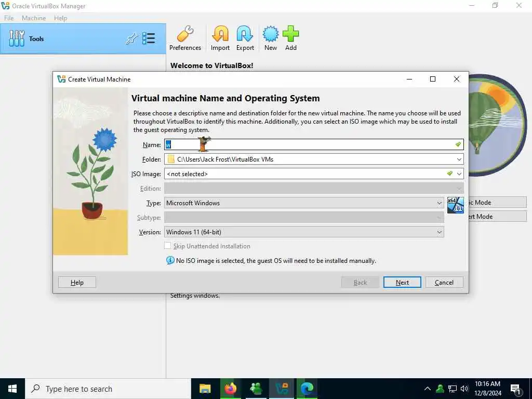
Task: Click the volume speaker tray icon
Action: pyautogui.click(x=464, y=389)
